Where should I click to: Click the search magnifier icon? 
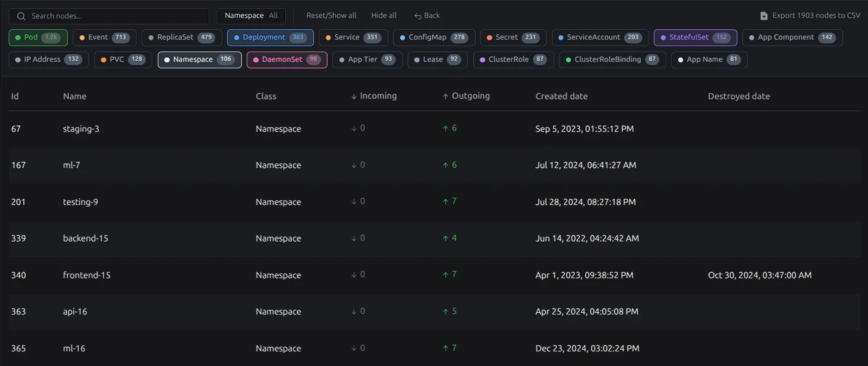(x=21, y=16)
